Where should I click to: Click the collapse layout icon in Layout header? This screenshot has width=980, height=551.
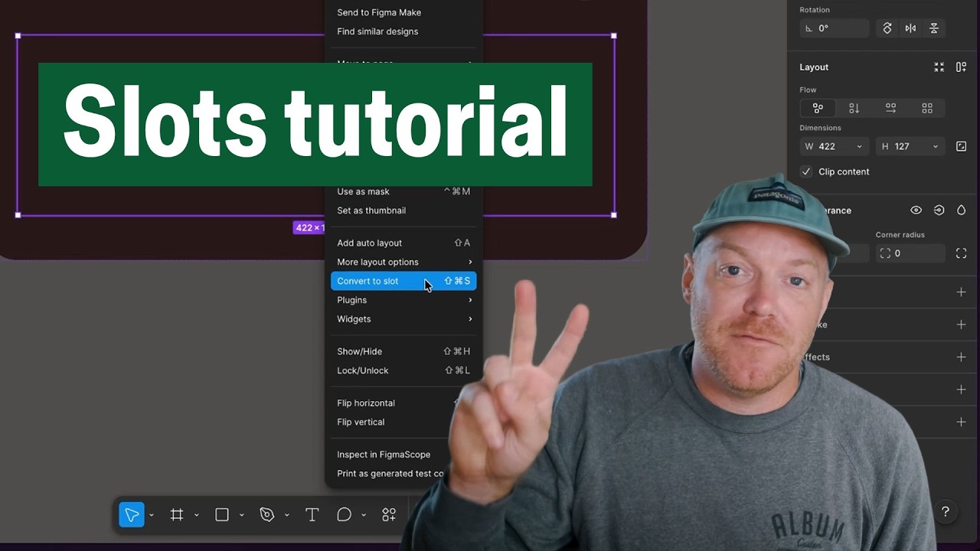tap(939, 67)
